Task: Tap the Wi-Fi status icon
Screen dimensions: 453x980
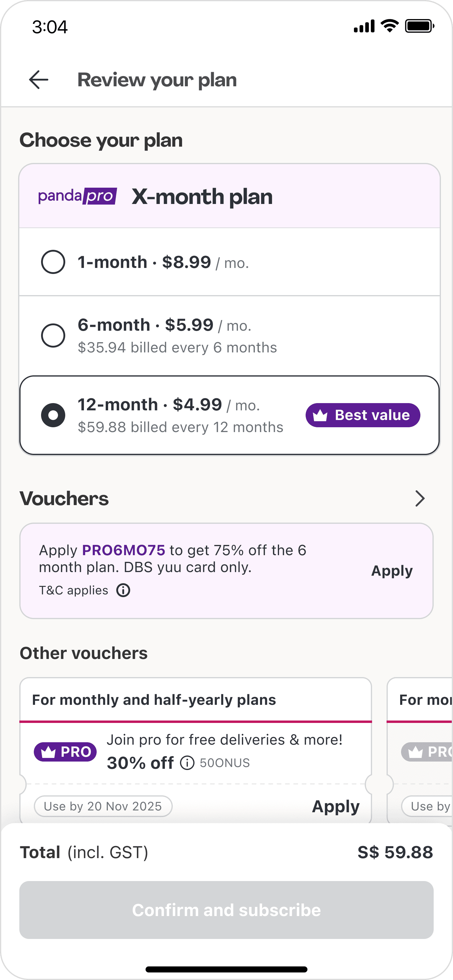Action: [389, 26]
